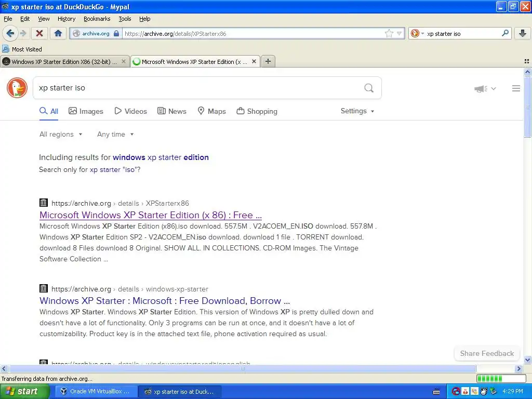The image size is (532, 399).
Task: Click horizontal scrollbar right arrow
Action: pyautogui.click(x=519, y=368)
